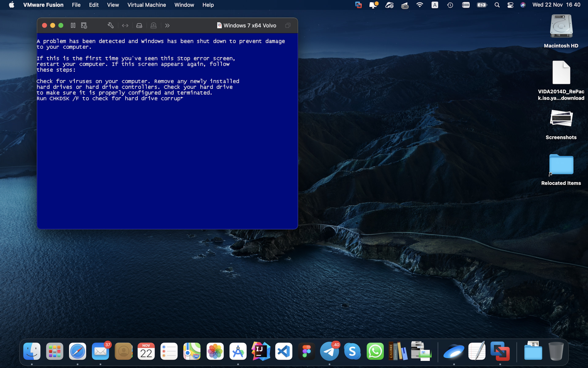
Task: Open Visual Studio Code from Dock
Action: point(284,351)
